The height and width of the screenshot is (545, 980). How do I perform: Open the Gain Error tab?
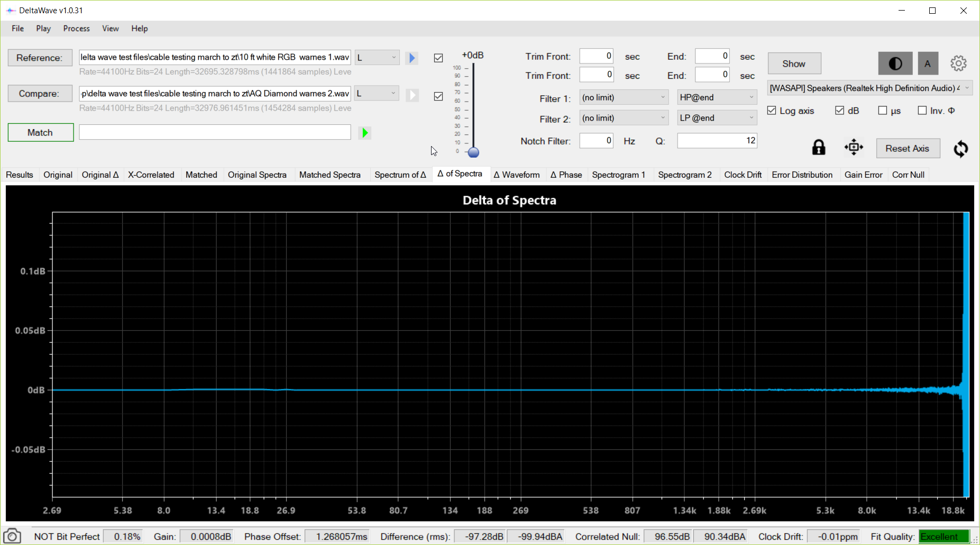[x=864, y=175]
